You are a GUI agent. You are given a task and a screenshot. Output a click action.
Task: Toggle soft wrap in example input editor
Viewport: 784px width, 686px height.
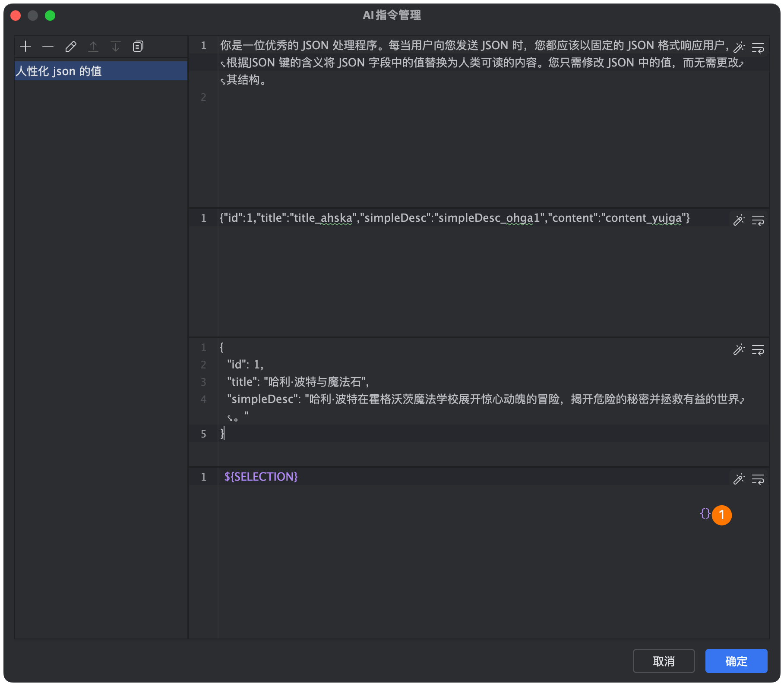[x=758, y=220]
